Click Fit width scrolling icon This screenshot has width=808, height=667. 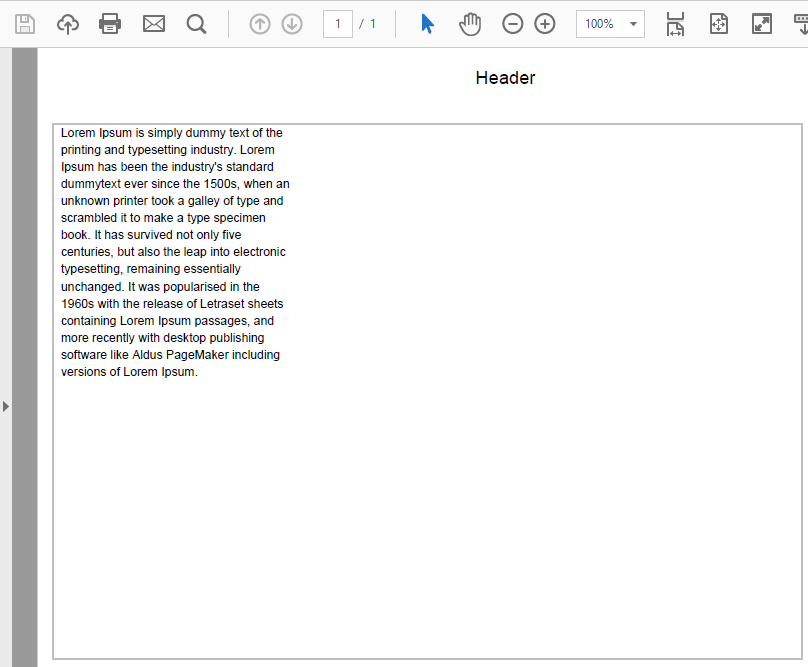675,24
